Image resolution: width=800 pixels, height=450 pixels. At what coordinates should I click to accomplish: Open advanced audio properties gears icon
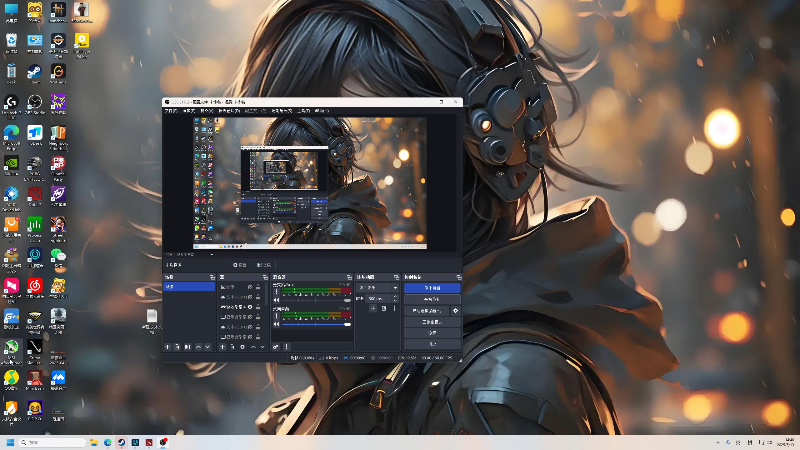(x=276, y=347)
